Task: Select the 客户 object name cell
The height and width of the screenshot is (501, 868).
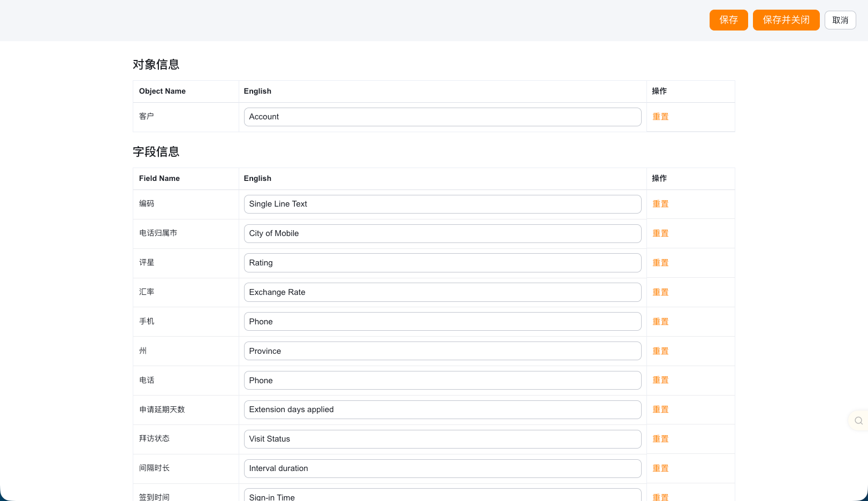Action: [186, 117]
